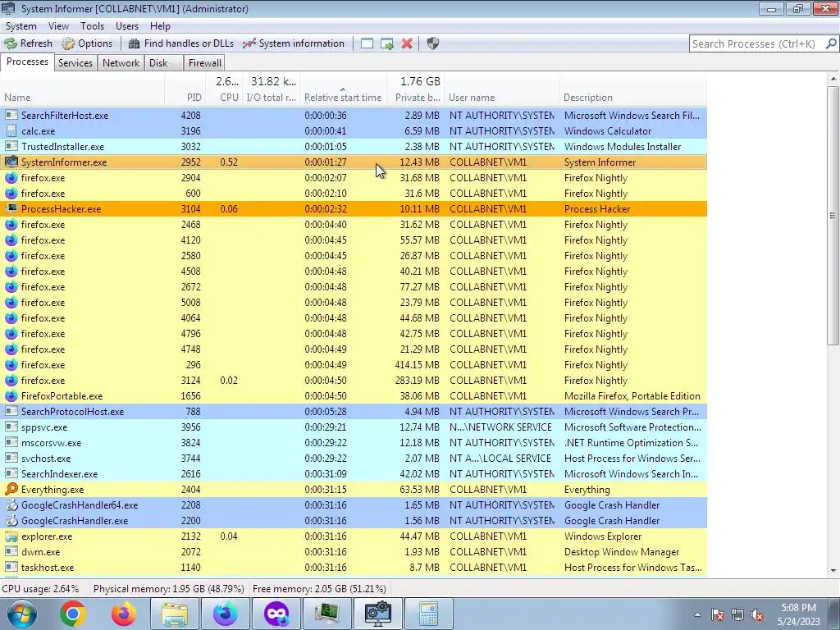Click the vertical scrollbar thumb

coord(833,215)
